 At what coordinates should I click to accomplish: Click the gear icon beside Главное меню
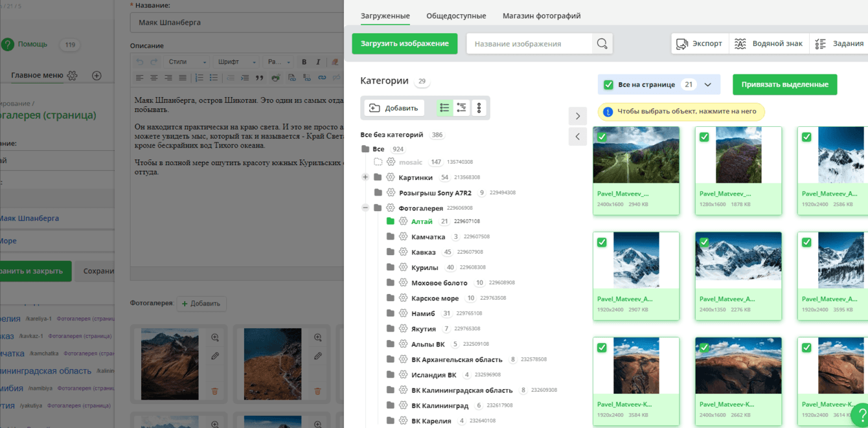(x=73, y=76)
